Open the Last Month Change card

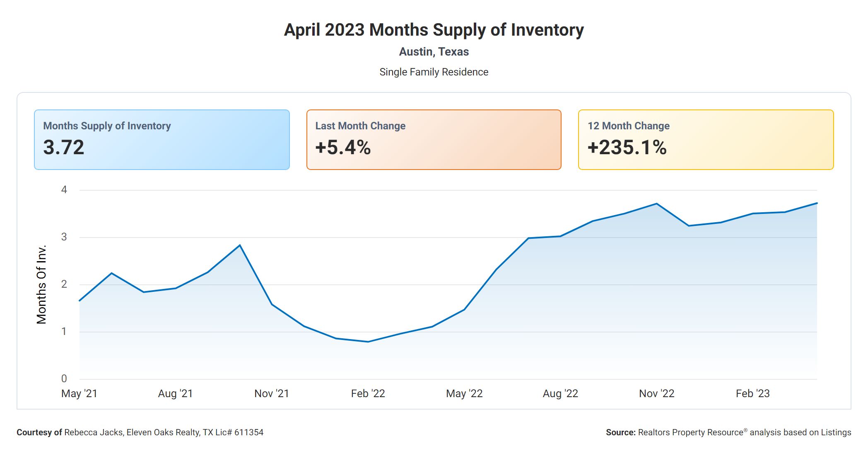coord(434,139)
